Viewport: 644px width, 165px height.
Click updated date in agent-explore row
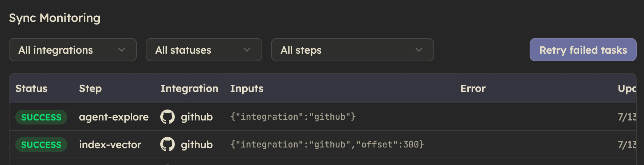click(x=627, y=117)
